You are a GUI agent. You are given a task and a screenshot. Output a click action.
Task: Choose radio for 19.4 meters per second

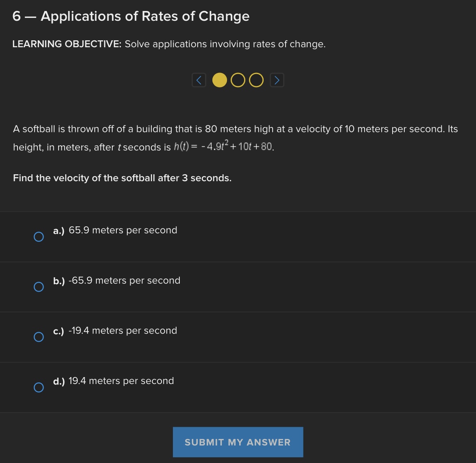click(39, 387)
